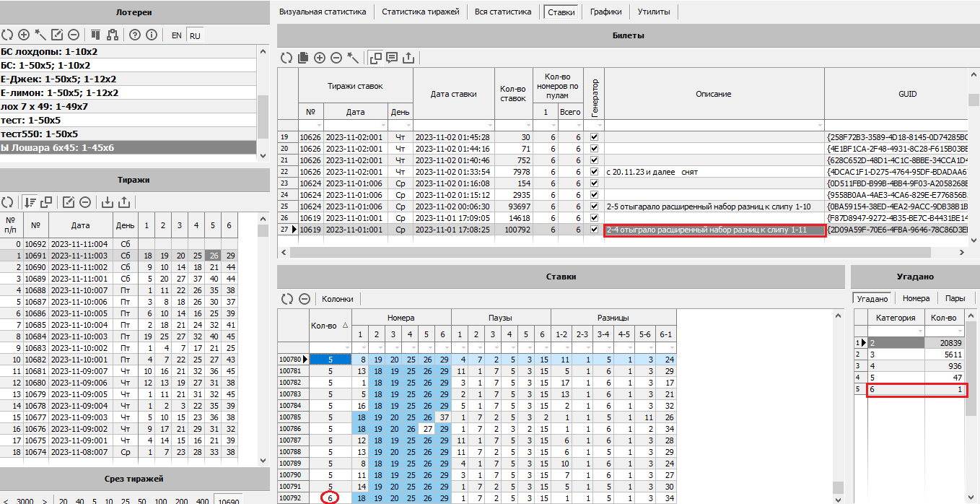Export draws with upload icon in Тиражи
Viewport: 980px width, 504px height.
[123, 202]
